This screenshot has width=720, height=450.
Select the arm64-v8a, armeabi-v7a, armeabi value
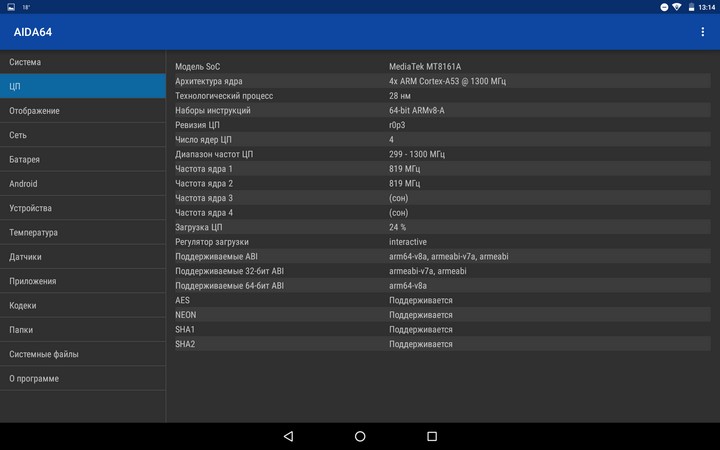tap(449, 257)
